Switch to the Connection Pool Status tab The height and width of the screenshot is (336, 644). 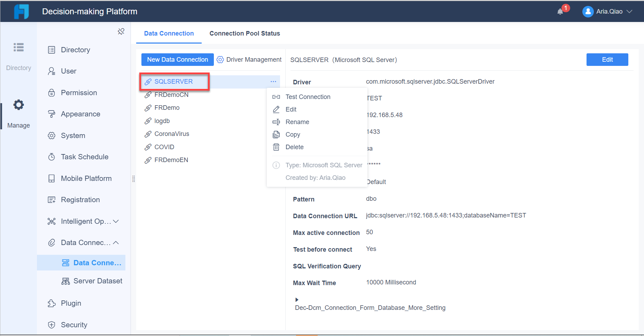(x=245, y=33)
